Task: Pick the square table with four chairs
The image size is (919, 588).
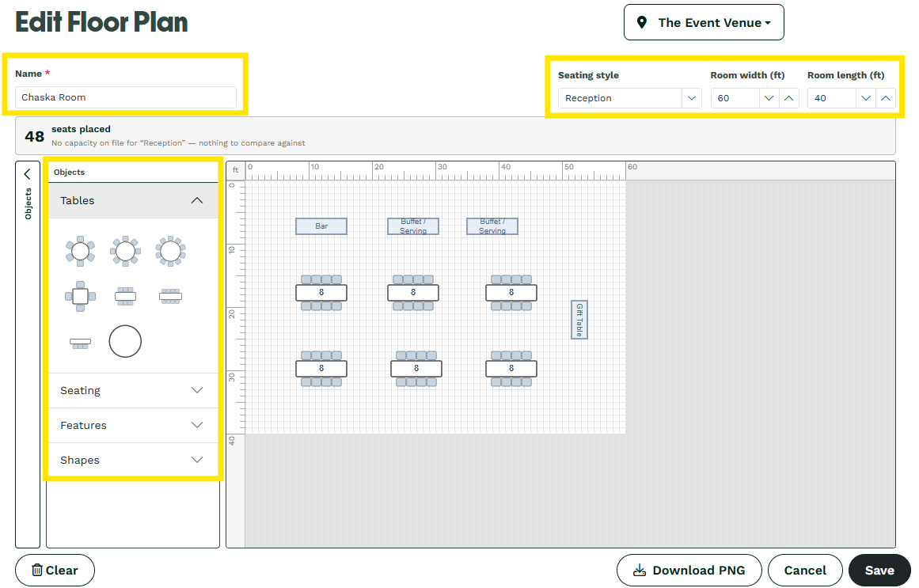Action: pos(80,296)
